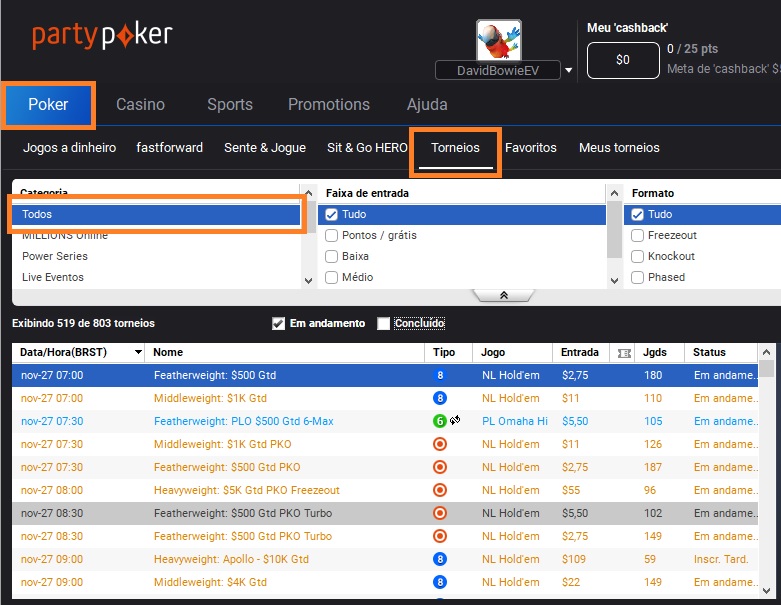The height and width of the screenshot is (605, 781).
Task: Check the Baixa buy-in filter
Action: point(331,256)
